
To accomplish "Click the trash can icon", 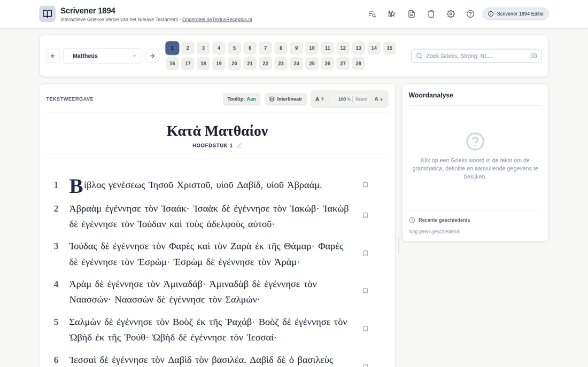I will pos(431,14).
